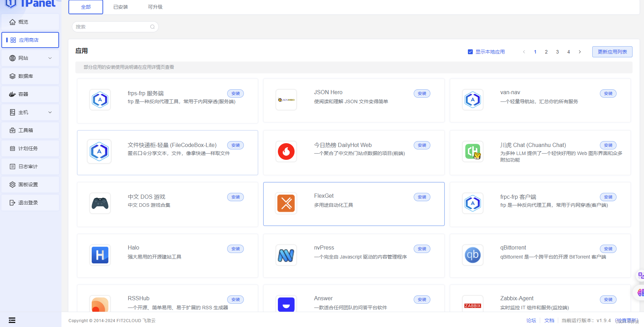Image resolution: width=644 pixels, height=327 pixels.
Task: Focus the 搜索 input field
Action: pyautogui.click(x=115, y=27)
